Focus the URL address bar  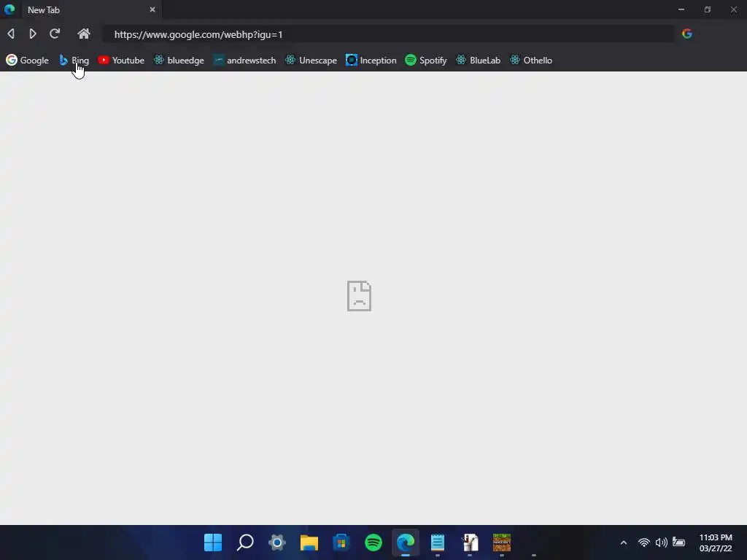click(388, 34)
